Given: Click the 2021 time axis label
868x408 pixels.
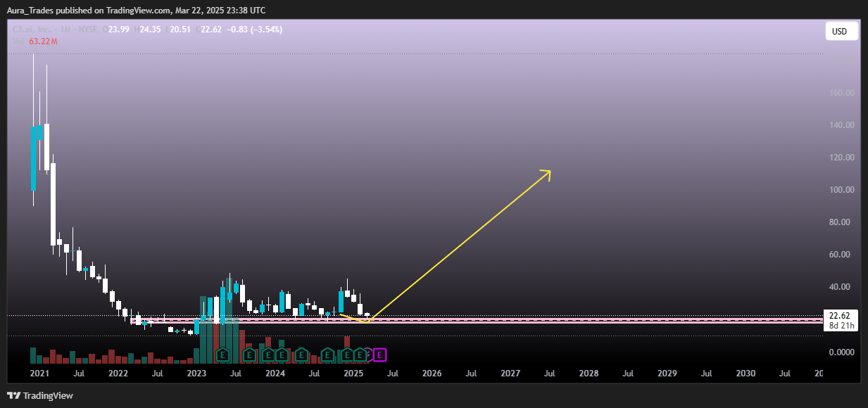Looking at the screenshot, I should click(40, 374).
